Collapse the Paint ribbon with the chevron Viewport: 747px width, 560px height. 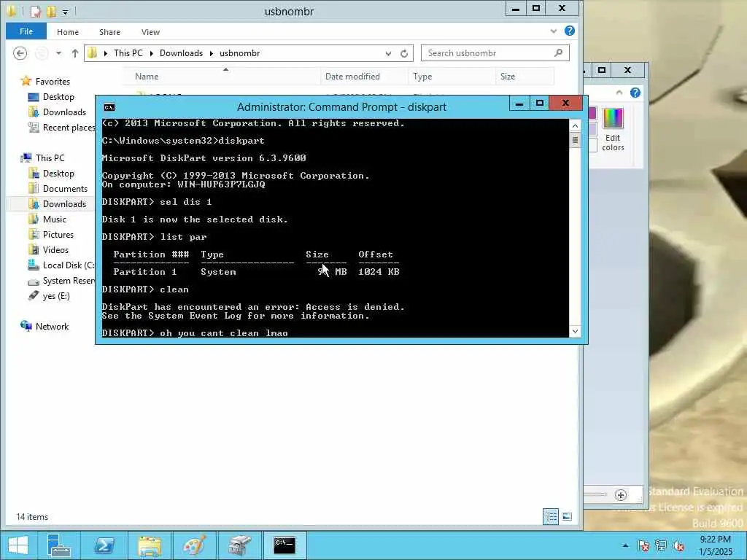tap(619, 93)
